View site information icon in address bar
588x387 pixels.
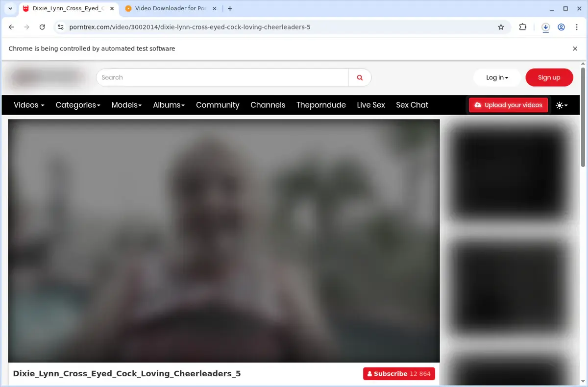coord(60,27)
